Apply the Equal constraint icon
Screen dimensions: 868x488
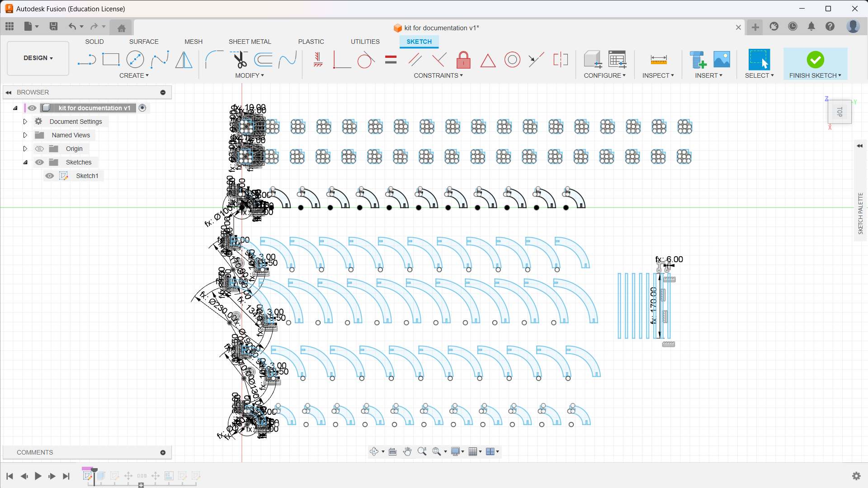(391, 60)
